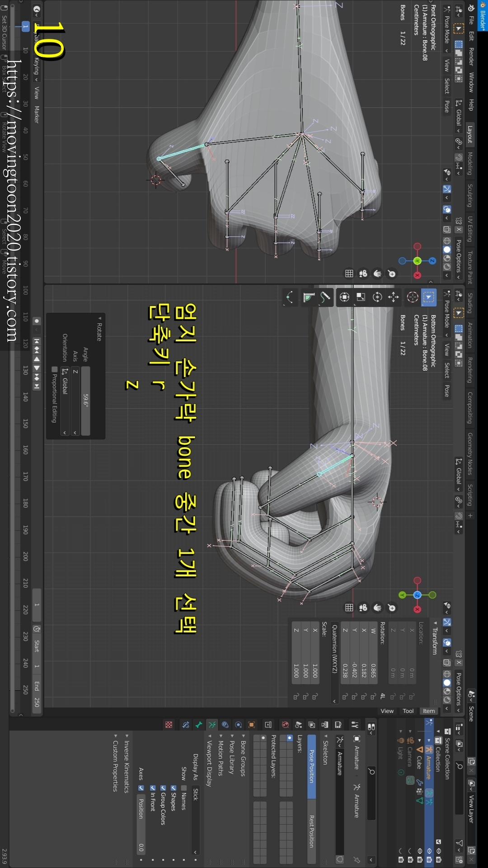Toggle the In Front checkbox
Screen dimensions: 488x868
coord(153,788)
